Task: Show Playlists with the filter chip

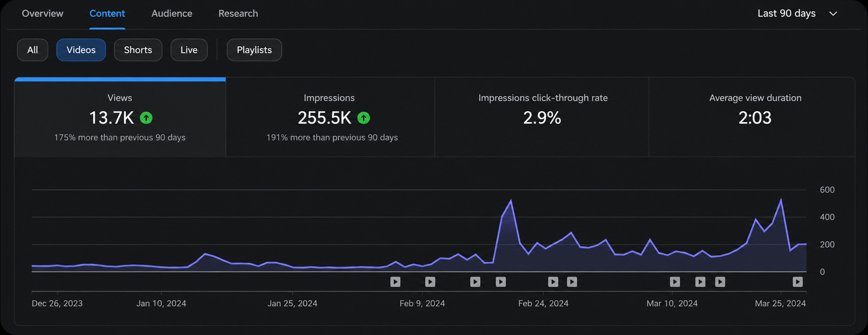Action: (254, 50)
